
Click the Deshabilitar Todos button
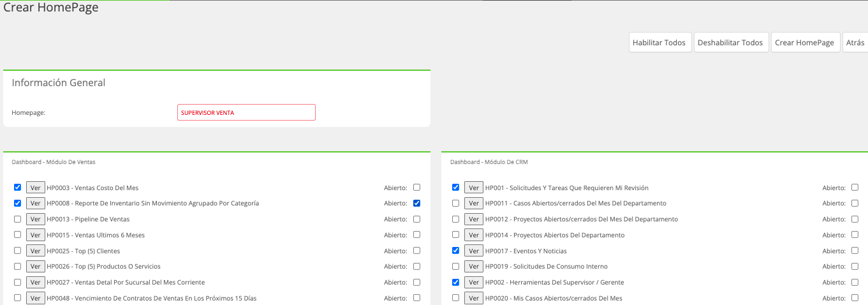730,43
